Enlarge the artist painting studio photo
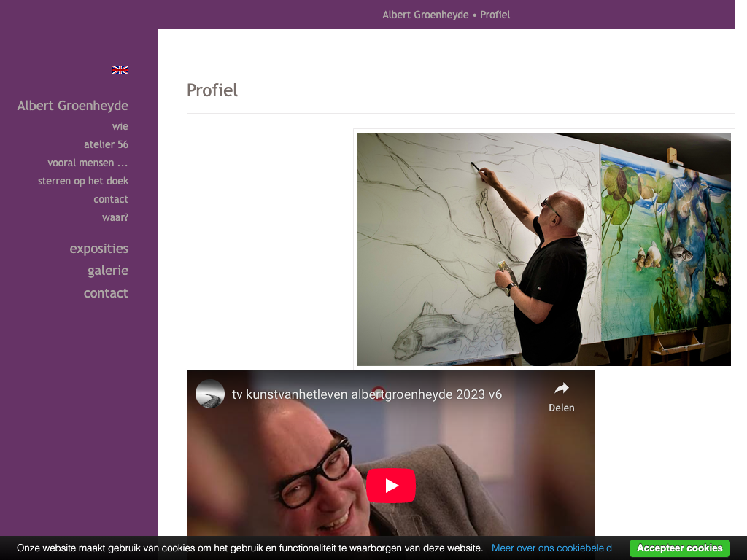Viewport: 747px width, 560px height. coord(544,249)
